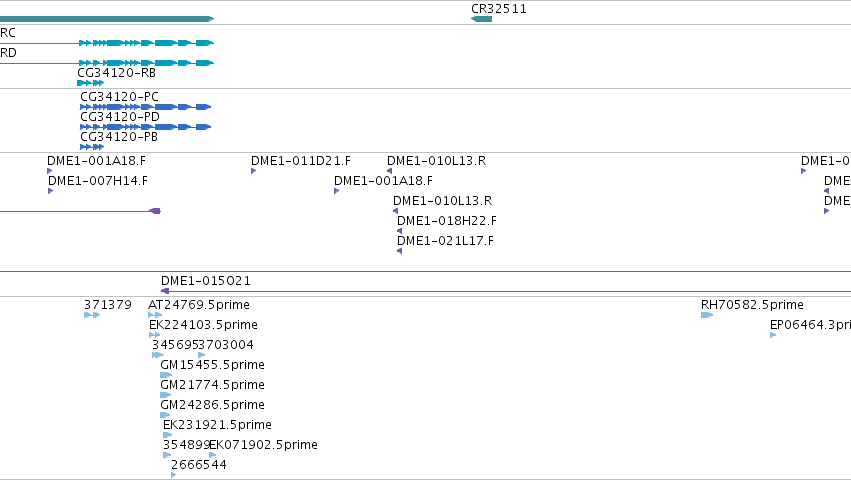Click the CG34120-PB protein arrows
Viewport: 851px width, 480px height.
click(x=92, y=147)
